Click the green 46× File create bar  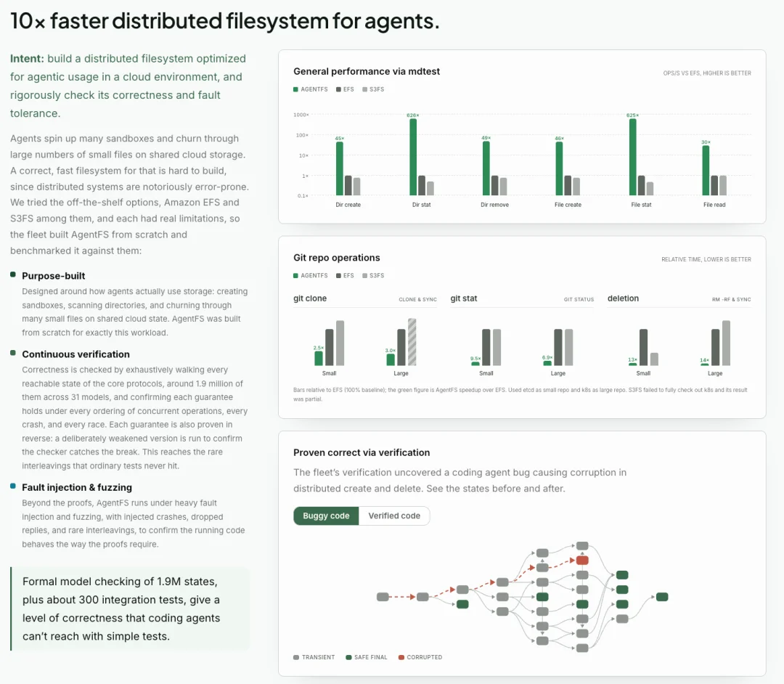[559, 168]
